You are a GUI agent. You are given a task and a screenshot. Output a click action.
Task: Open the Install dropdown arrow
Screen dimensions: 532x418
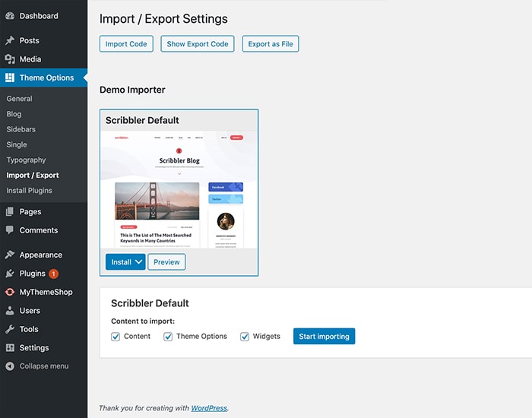pos(138,262)
